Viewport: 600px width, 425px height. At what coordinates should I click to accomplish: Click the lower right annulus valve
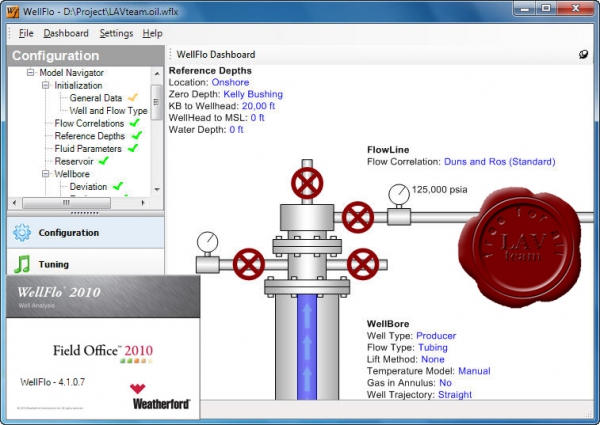point(363,264)
